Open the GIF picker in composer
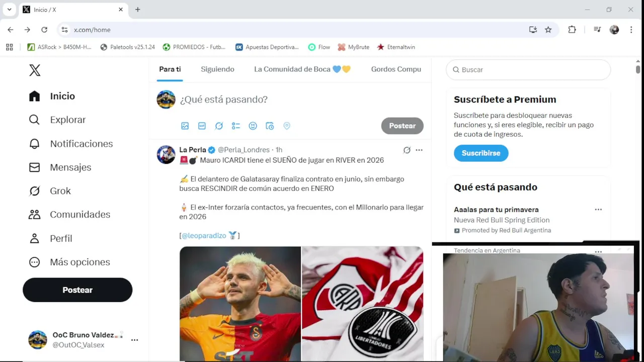 coord(202,126)
